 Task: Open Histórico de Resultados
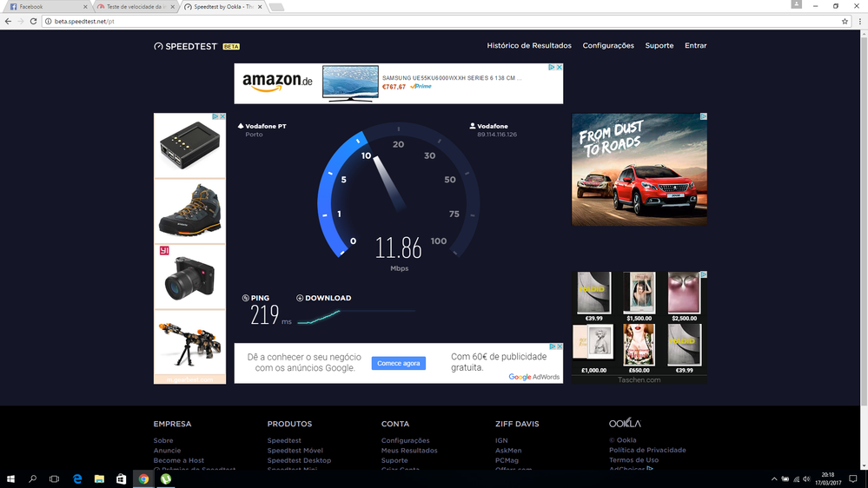point(529,45)
